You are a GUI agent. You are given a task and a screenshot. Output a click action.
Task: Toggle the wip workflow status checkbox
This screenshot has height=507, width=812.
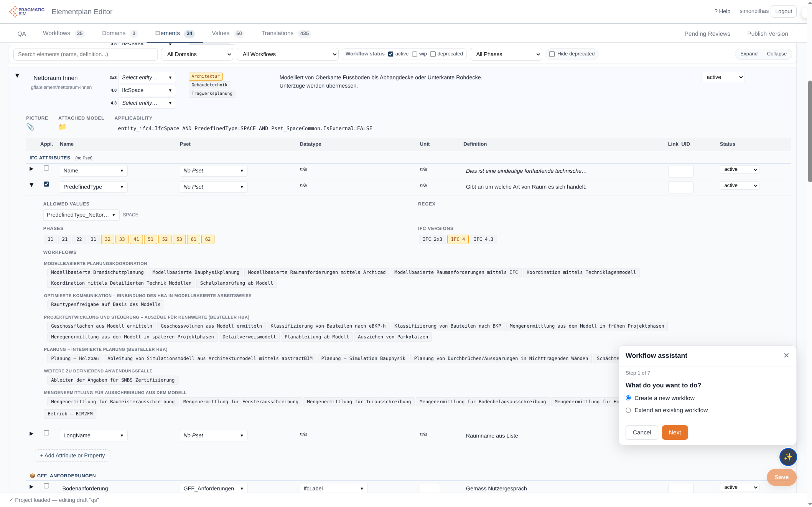414,54
